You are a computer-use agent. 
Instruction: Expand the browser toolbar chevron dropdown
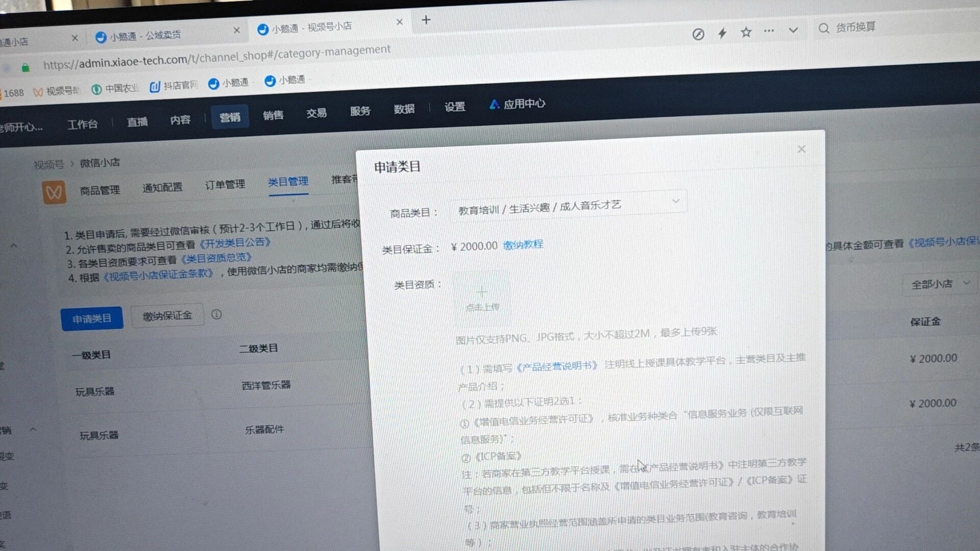793,30
